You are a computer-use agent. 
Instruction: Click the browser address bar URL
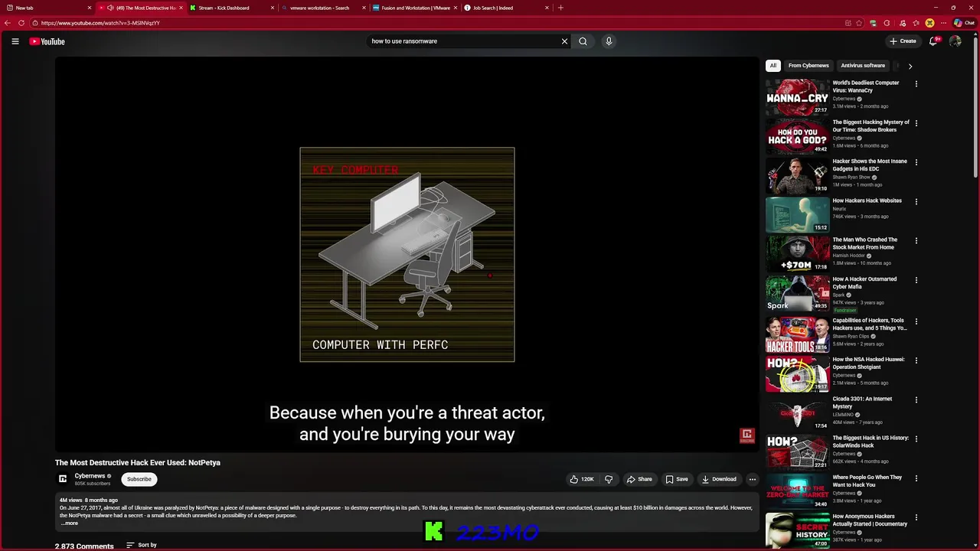click(100, 23)
